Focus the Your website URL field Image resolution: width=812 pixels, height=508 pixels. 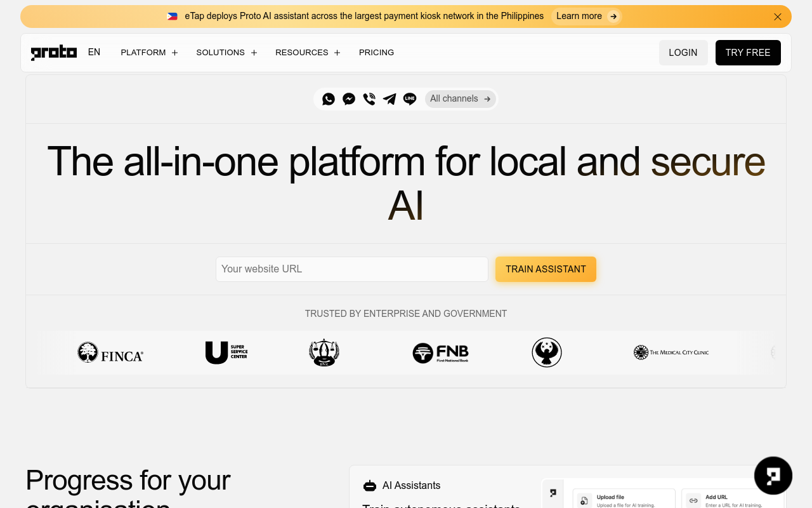point(352,269)
